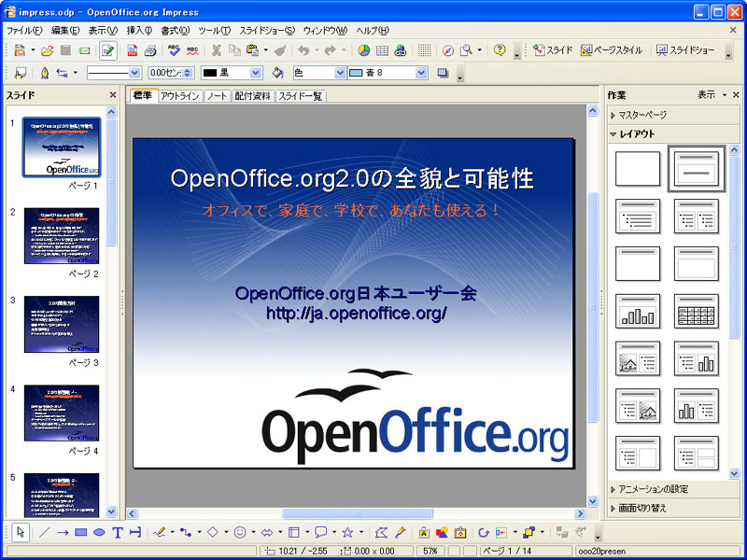This screenshot has width=747, height=560.
Task: Open the Navigator compass icon
Action: tap(448, 50)
